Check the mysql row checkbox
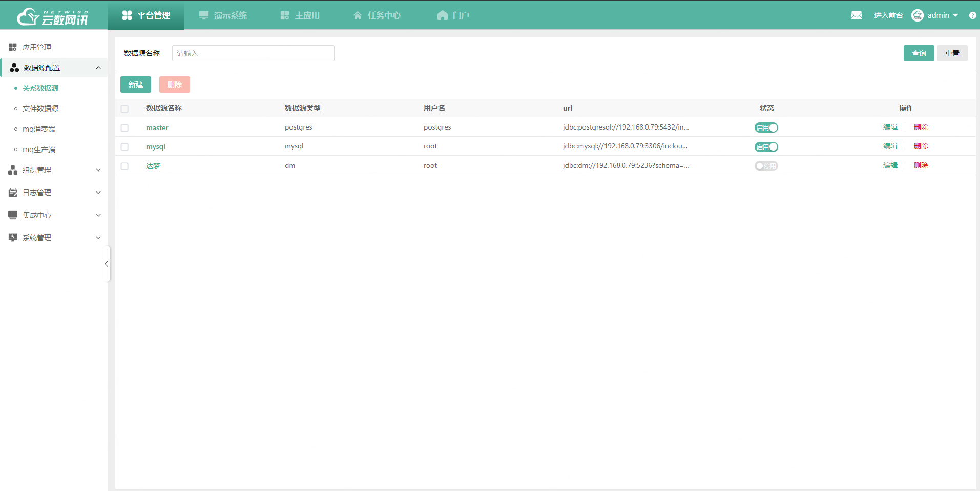This screenshot has height=491, width=980. tap(124, 147)
